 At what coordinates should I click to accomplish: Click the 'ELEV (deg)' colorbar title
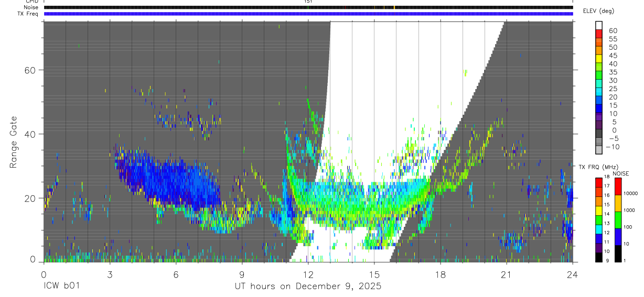click(x=598, y=11)
